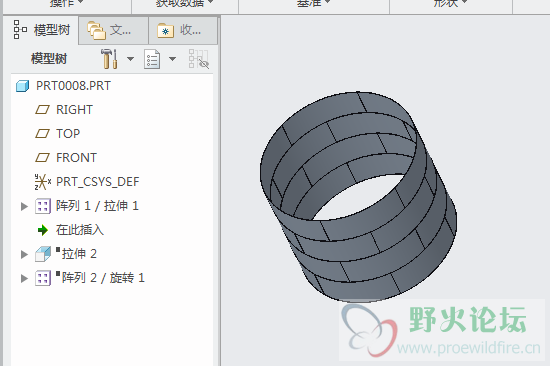Toggle the hidden items tree filter icon
Image resolution: width=550 pixels, height=366 pixels.
[199, 59]
